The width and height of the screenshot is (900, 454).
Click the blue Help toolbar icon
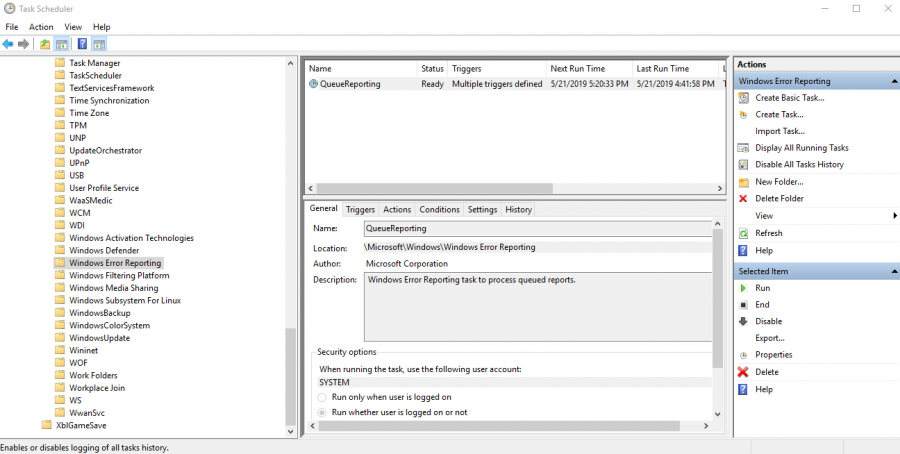pos(82,44)
